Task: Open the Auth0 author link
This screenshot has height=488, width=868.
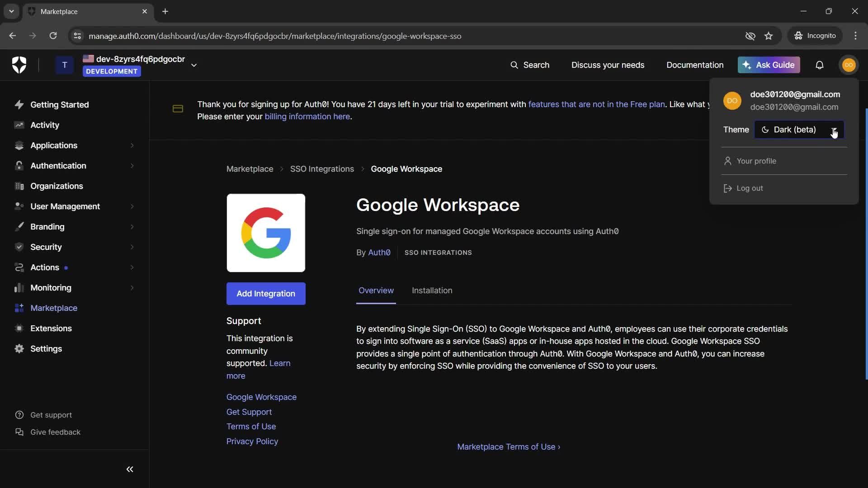Action: pyautogui.click(x=379, y=253)
